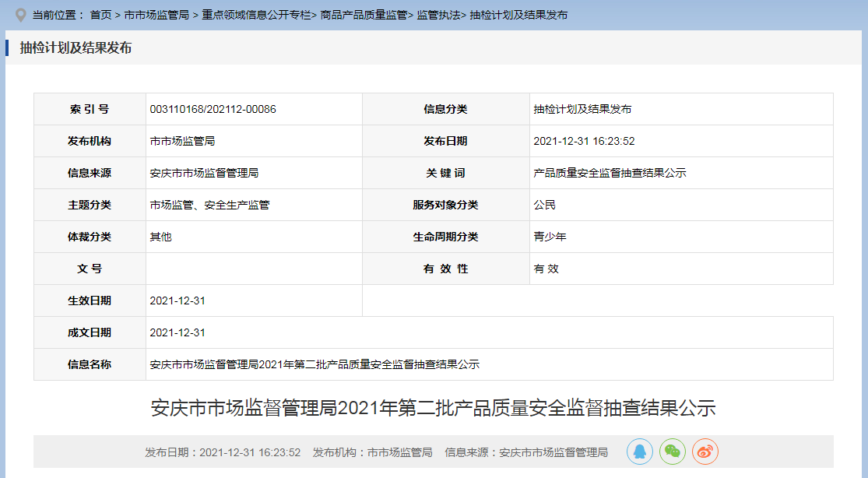
Task: Select 信息来源 text in the gray info bar
Action: (x=526, y=452)
